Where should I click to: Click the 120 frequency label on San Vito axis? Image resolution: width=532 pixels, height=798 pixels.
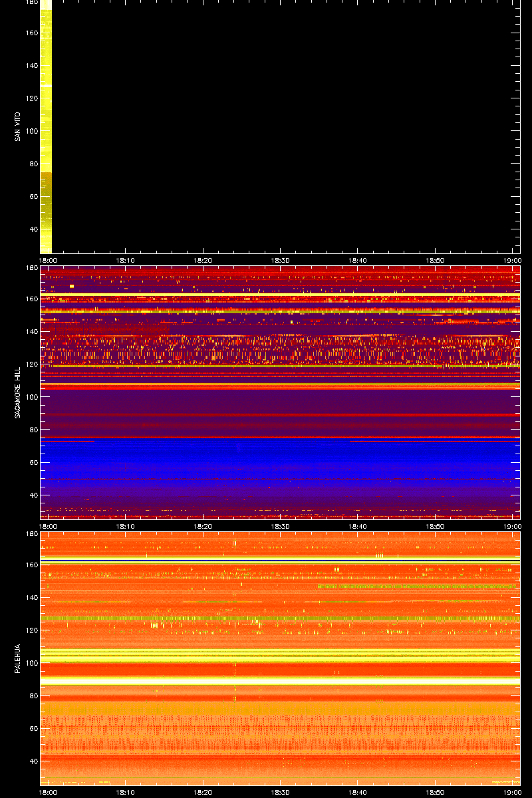(31, 98)
